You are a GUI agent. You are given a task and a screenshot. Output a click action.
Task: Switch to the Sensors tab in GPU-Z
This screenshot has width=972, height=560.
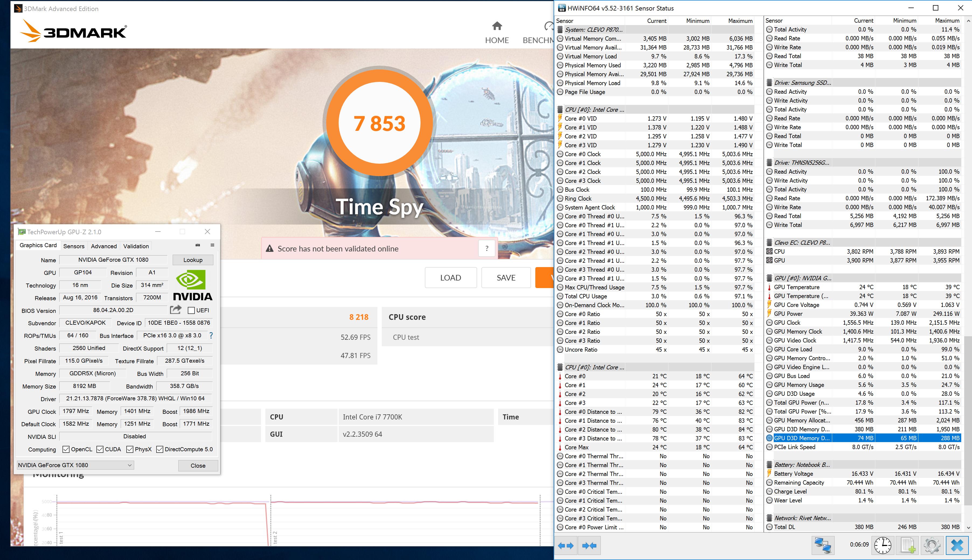pos(74,246)
